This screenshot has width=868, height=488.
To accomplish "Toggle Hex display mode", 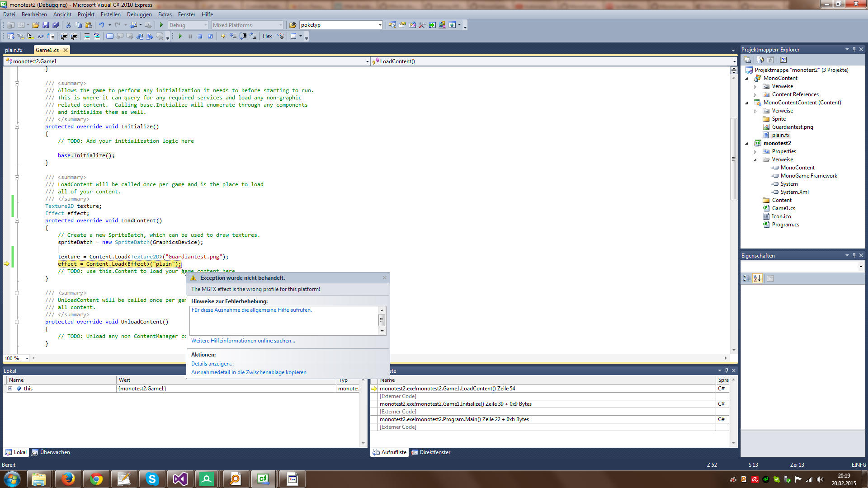I will [267, 36].
